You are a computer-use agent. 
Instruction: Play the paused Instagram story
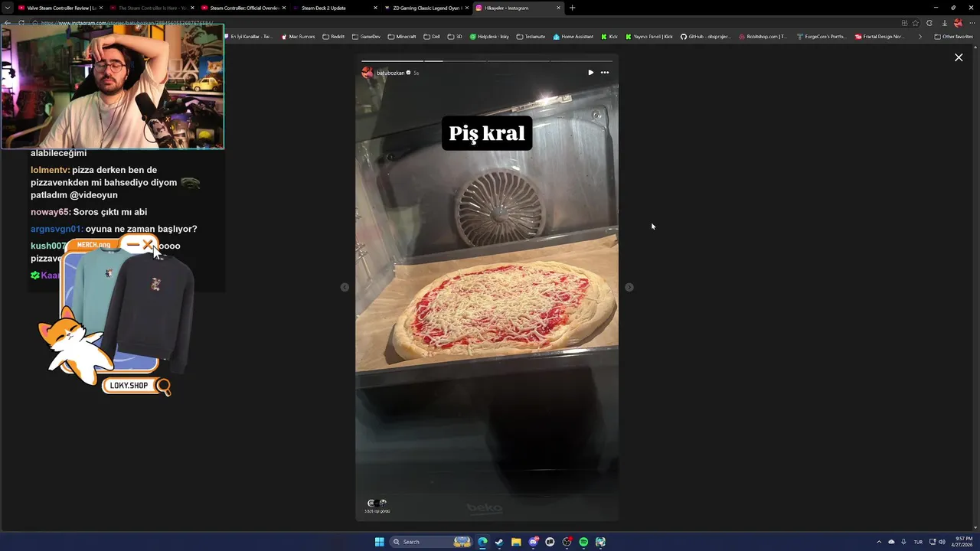590,73
